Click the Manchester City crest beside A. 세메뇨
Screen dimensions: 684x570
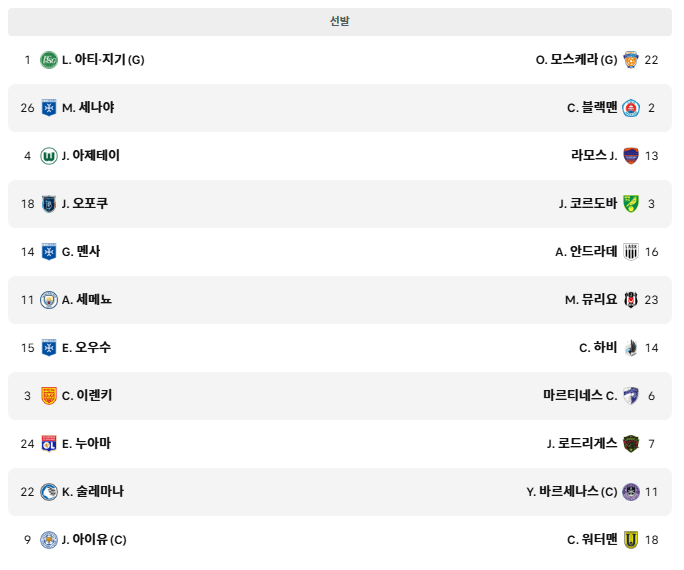pos(49,300)
